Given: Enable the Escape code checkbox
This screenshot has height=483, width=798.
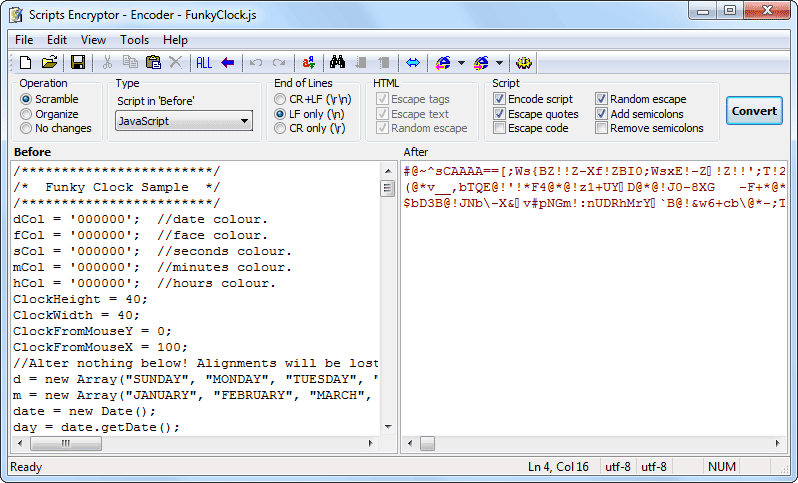Looking at the screenshot, I should [x=499, y=128].
